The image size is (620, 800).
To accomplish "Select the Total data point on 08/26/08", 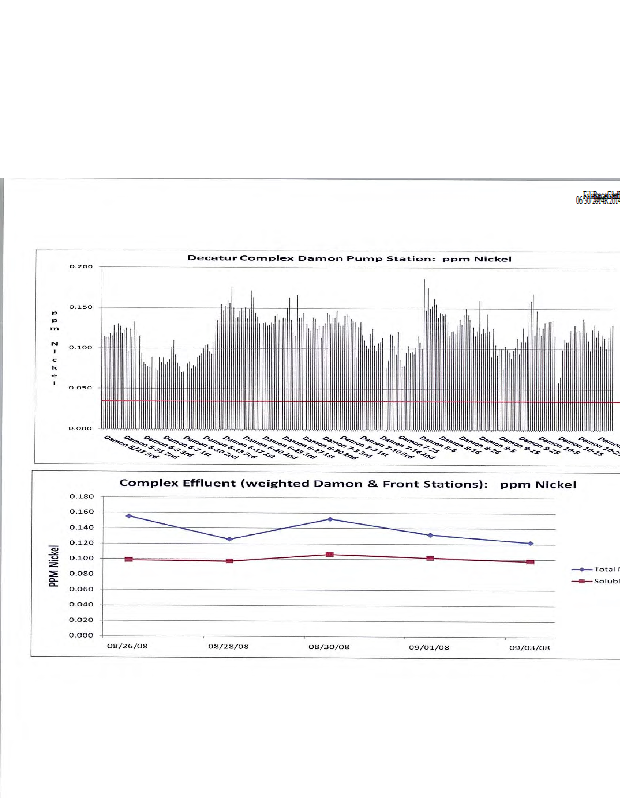I will click(x=128, y=516).
